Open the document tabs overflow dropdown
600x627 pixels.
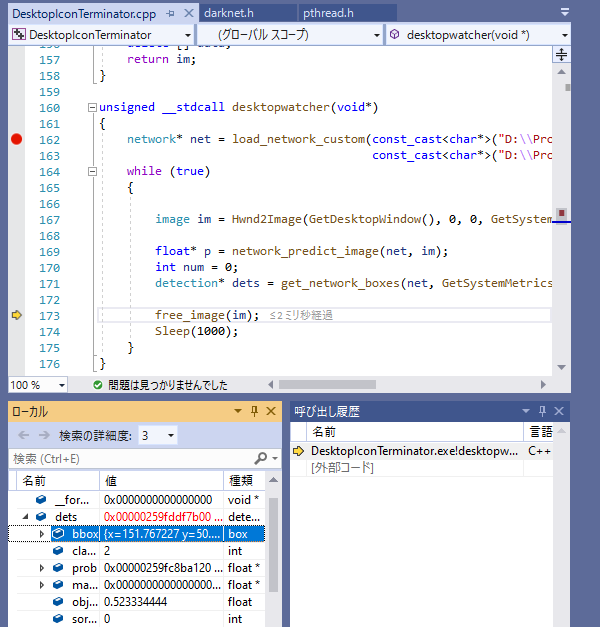pyautogui.click(x=564, y=12)
